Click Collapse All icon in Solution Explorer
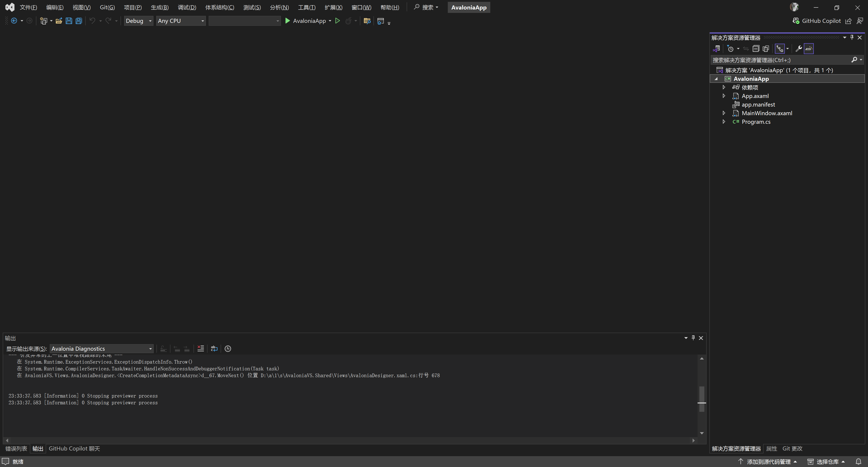The image size is (868, 467). (x=756, y=49)
